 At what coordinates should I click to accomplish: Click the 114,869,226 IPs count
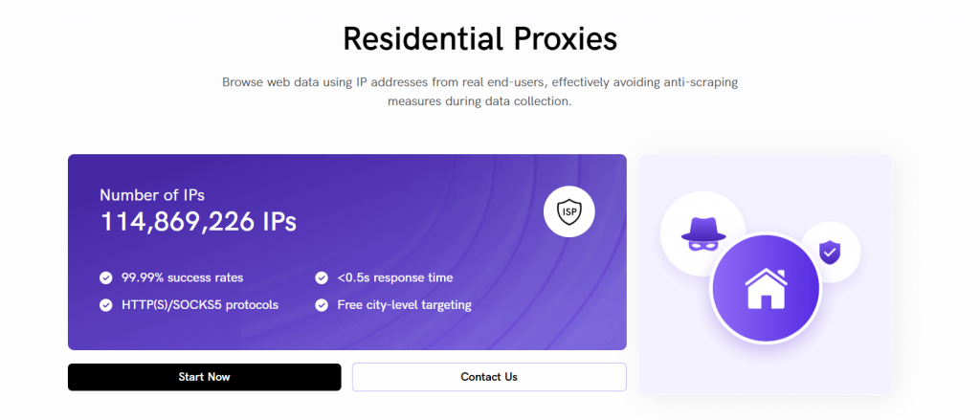pyautogui.click(x=199, y=222)
